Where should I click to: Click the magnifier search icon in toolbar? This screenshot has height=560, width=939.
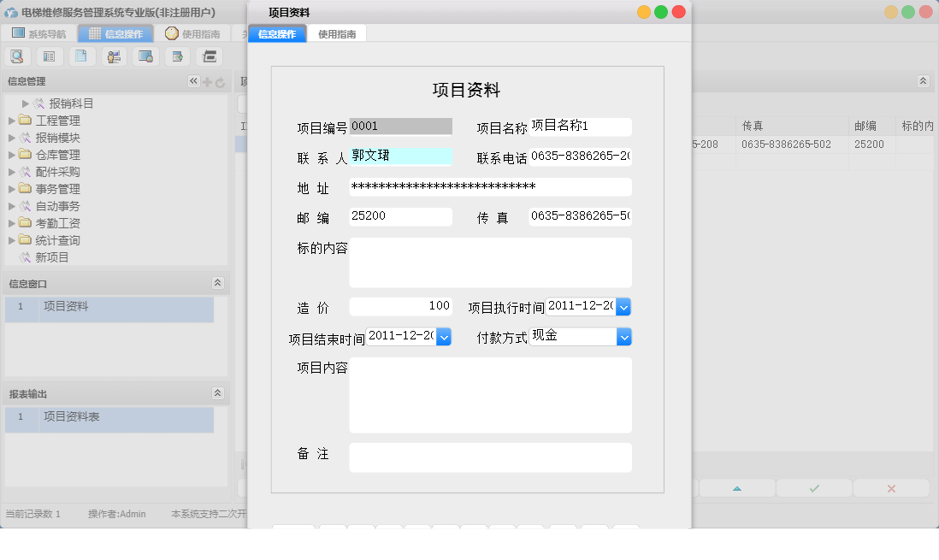tap(17, 56)
